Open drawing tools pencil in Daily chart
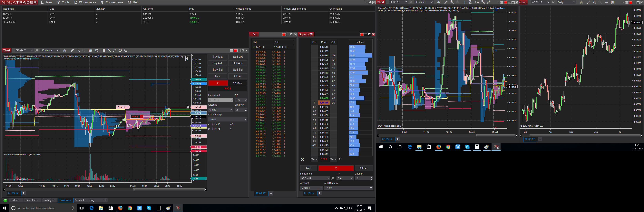The width and height of the screenshot is (644, 212). (x=589, y=2)
